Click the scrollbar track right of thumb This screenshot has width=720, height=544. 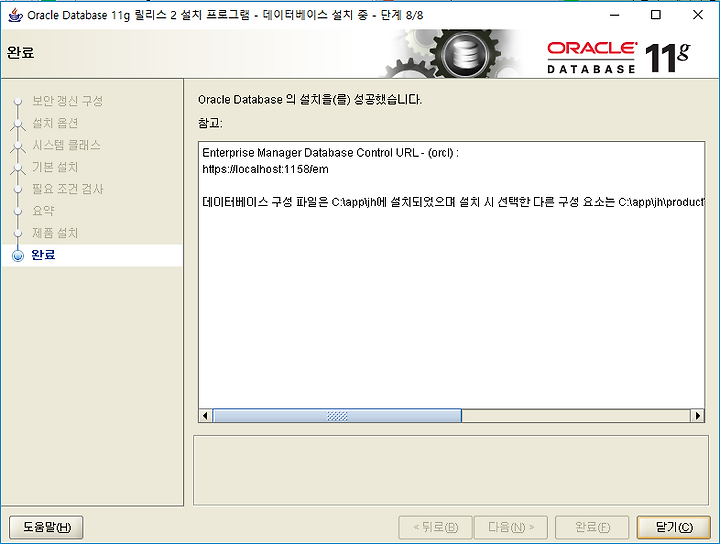(576, 416)
